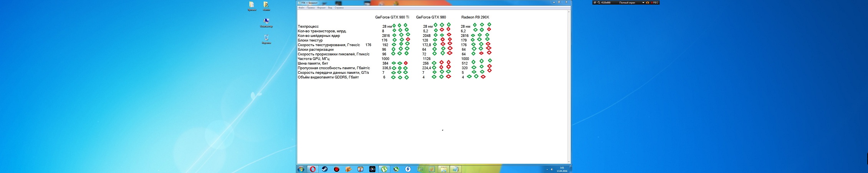Click the recorder bar logo icon
The width and height of the screenshot is (868, 173).
click(595, 2)
